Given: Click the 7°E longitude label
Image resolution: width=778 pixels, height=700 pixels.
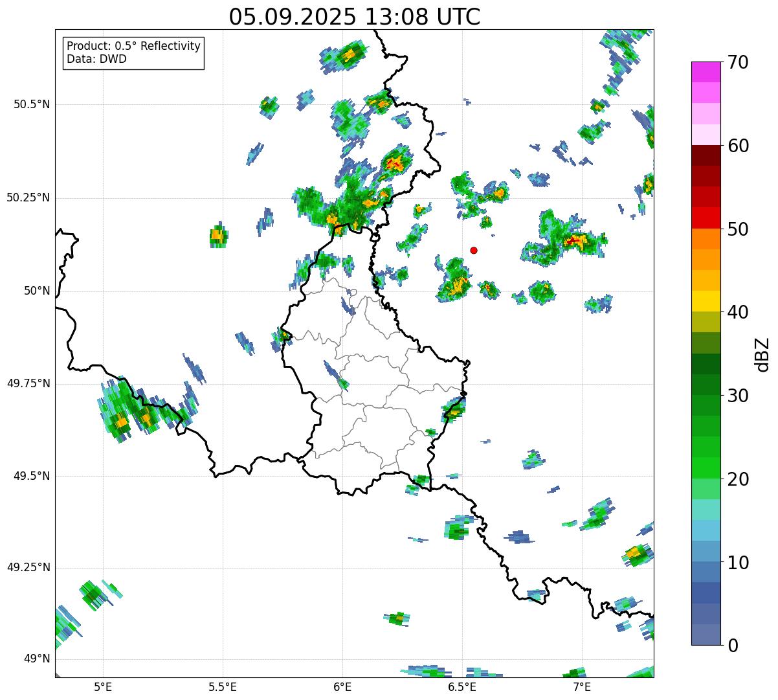Looking at the screenshot, I should pos(582,686).
